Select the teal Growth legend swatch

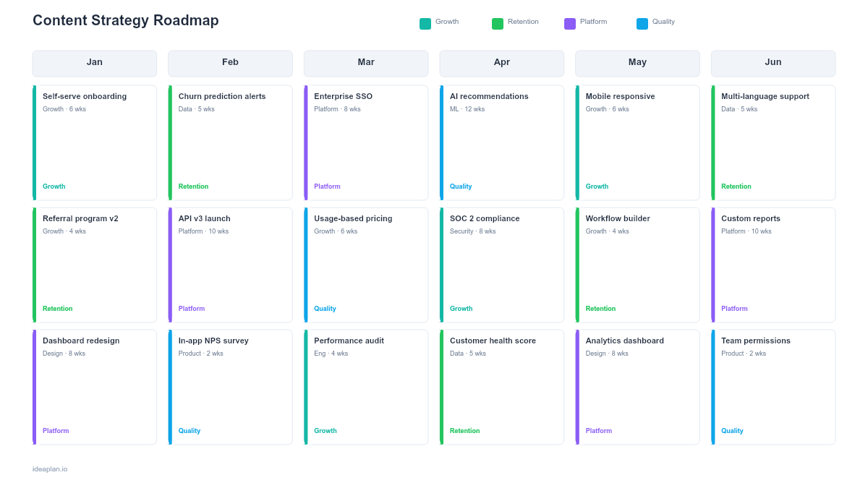pyautogui.click(x=426, y=23)
